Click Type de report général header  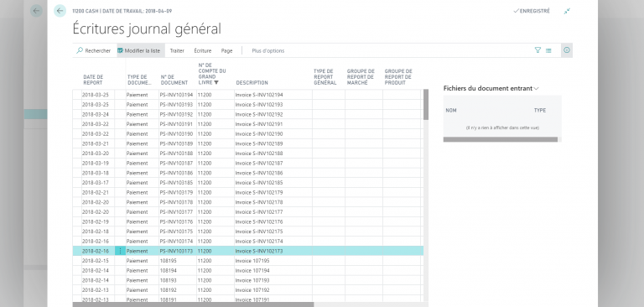pyautogui.click(x=325, y=77)
